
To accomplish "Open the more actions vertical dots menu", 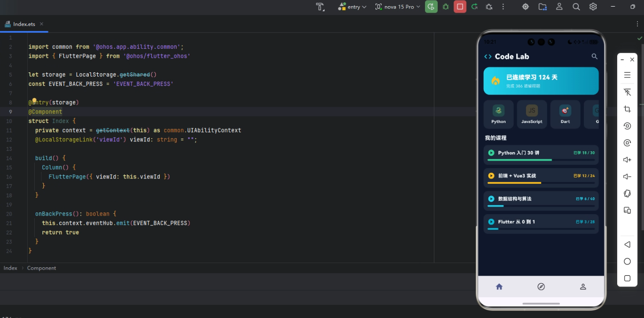I will coord(503,7).
